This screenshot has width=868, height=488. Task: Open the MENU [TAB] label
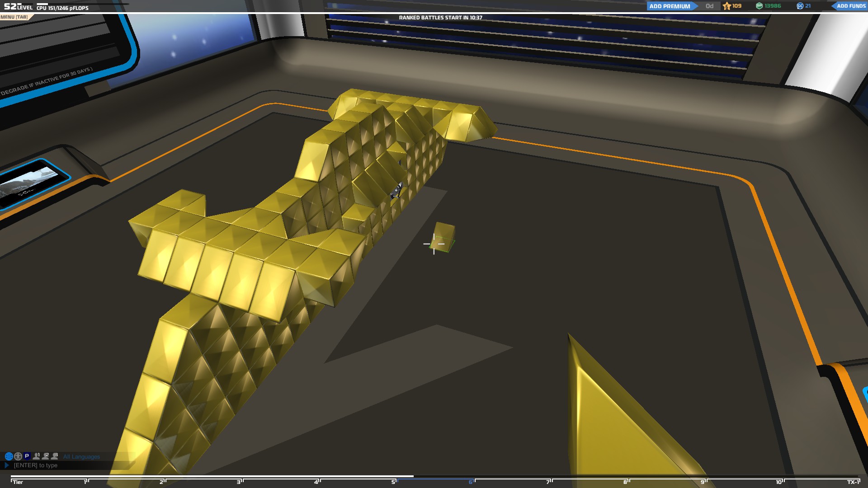tap(14, 17)
